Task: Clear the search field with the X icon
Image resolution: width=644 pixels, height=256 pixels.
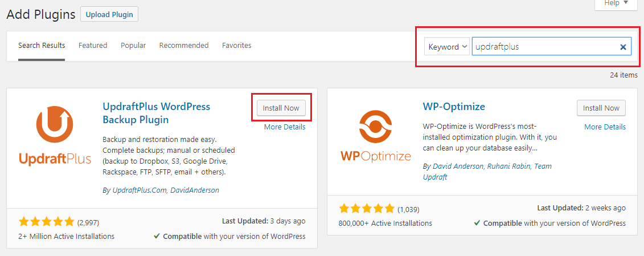Action: tap(623, 47)
